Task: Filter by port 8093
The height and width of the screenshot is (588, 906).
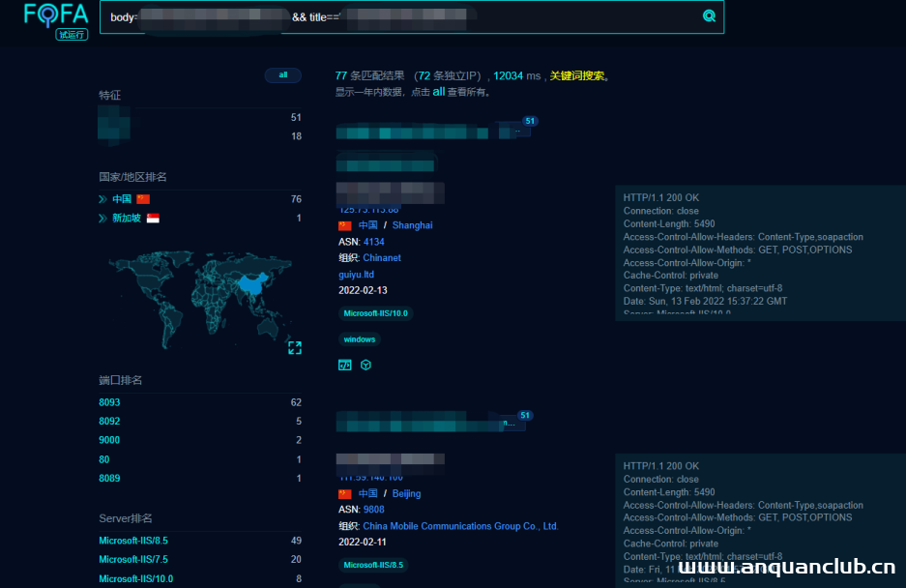Action: point(109,401)
